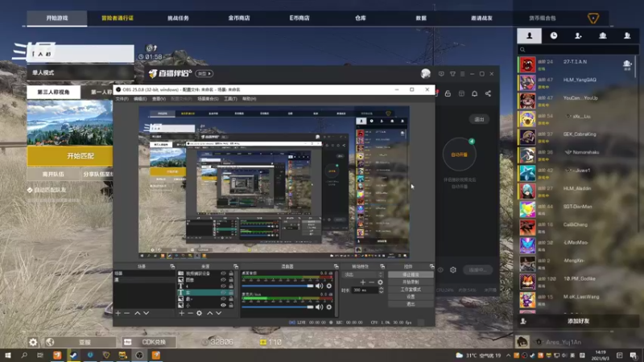Increase the transition duration with stepper
Screen dimensions: 644x362
[381, 288]
